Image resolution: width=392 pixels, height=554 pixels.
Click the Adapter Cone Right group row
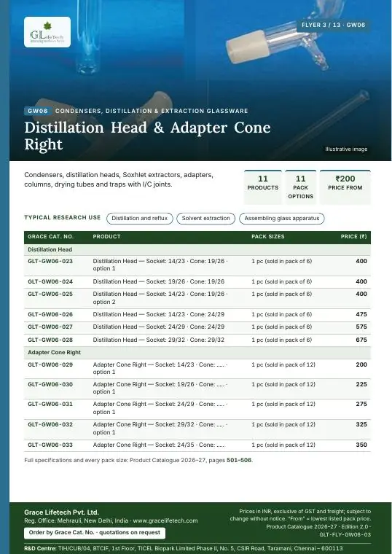coord(197,352)
